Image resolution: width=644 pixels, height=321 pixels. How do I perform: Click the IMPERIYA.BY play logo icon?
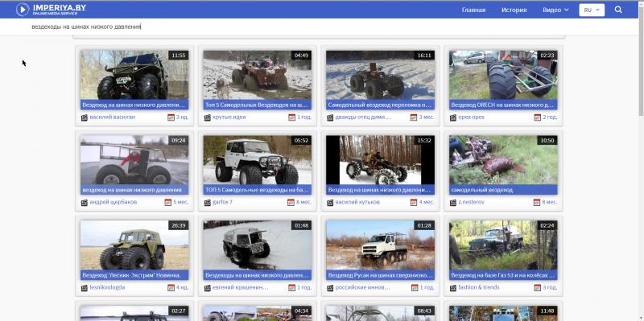pos(23,10)
